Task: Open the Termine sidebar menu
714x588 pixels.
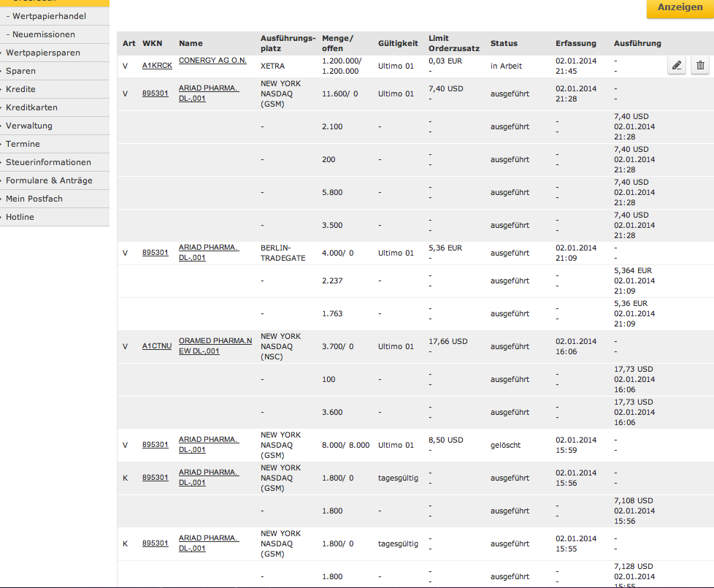Action: click(23, 144)
